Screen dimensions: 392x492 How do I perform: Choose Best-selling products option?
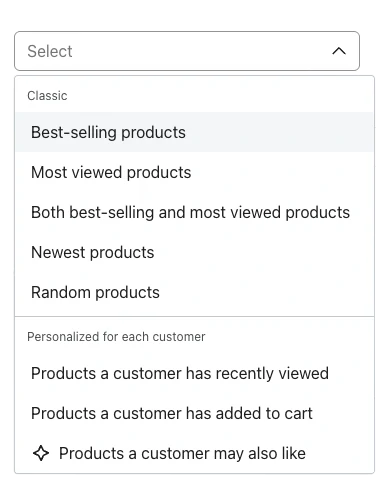pyautogui.click(x=195, y=132)
